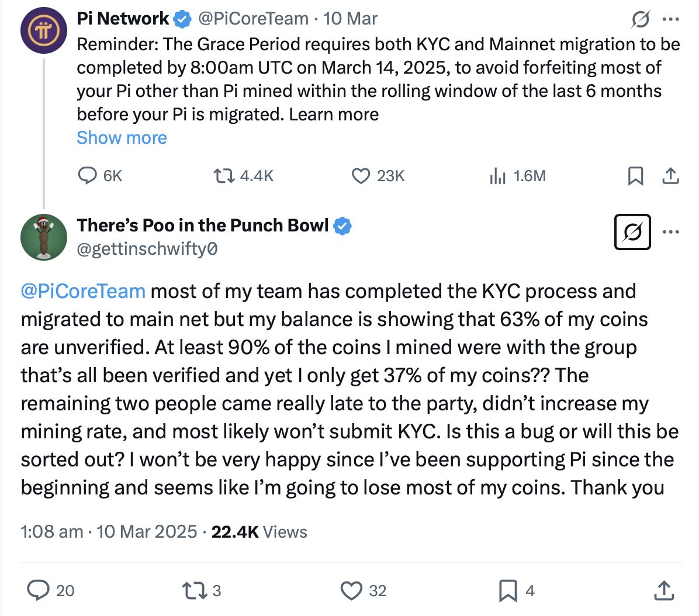Image resolution: width=699 pixels, height=616 pixels.
Task: Open the share icon on the Pi Network tweet
Action: click(672, 175)
